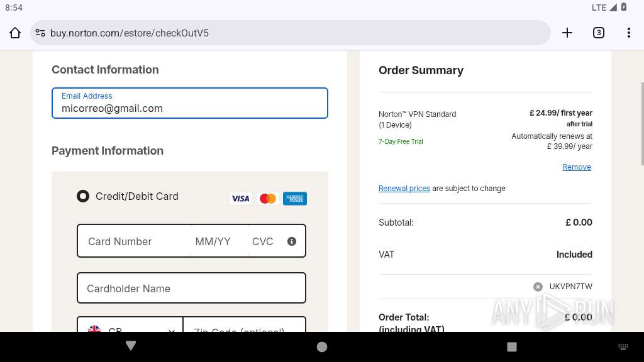Open the Renewal prices link

(x=404, y=189)
